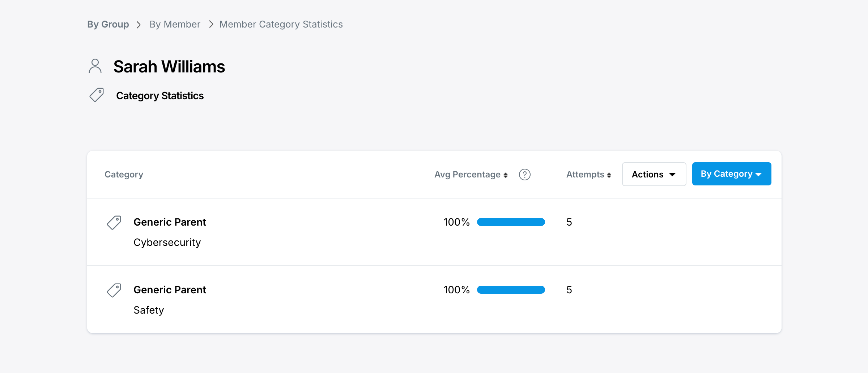Open the Safety category name

point(148,310)
